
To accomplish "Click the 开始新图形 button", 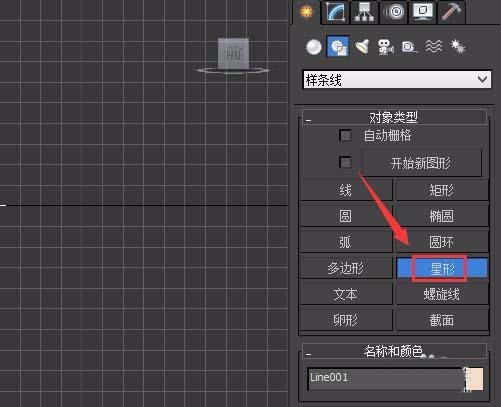I will point(421,163).
